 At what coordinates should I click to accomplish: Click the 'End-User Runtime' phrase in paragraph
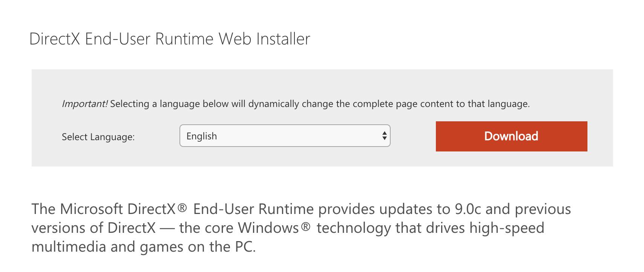click(253, 209)
